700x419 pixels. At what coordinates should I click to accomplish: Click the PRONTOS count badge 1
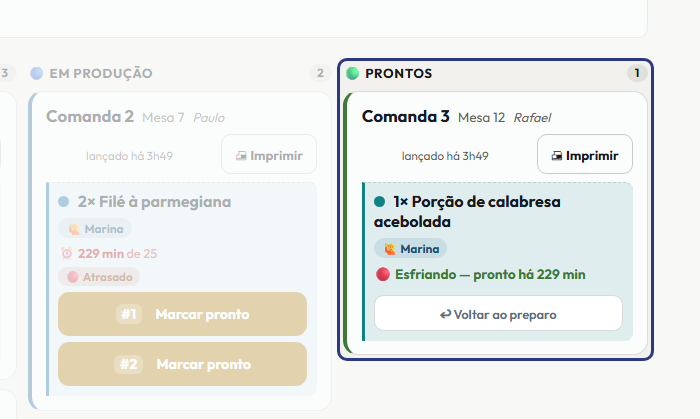(637, 73)
